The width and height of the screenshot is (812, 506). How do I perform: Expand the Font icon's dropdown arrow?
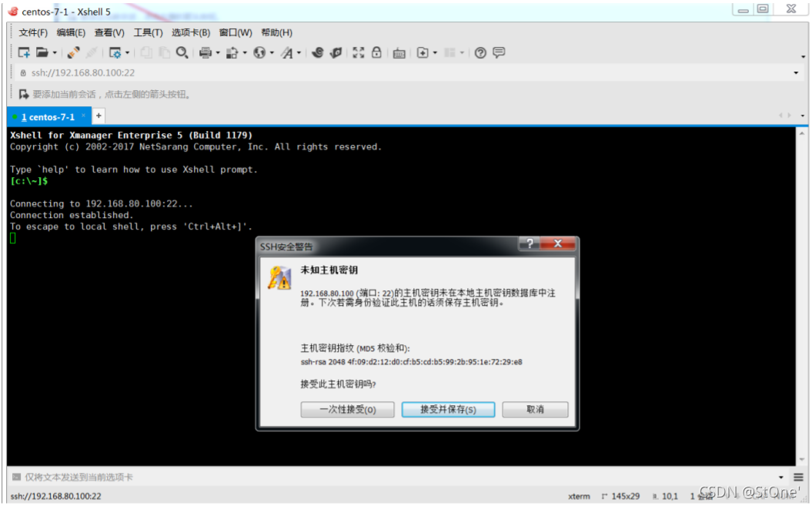coord(299,53)
